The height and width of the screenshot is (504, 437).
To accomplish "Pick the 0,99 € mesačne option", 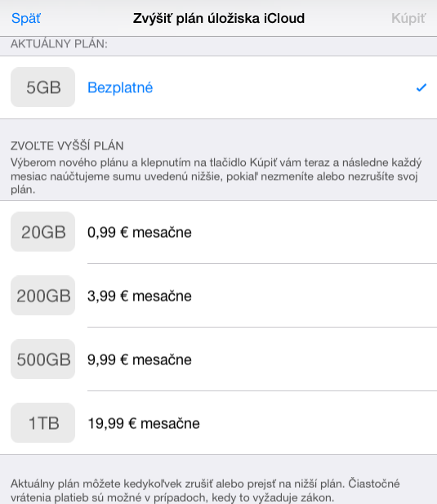I will [x=140, y=232].
